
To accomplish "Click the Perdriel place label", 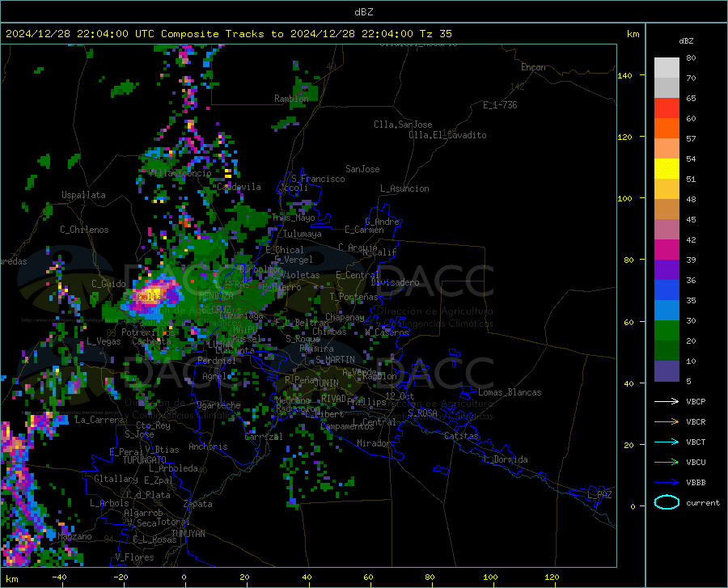I will point(217,361).
